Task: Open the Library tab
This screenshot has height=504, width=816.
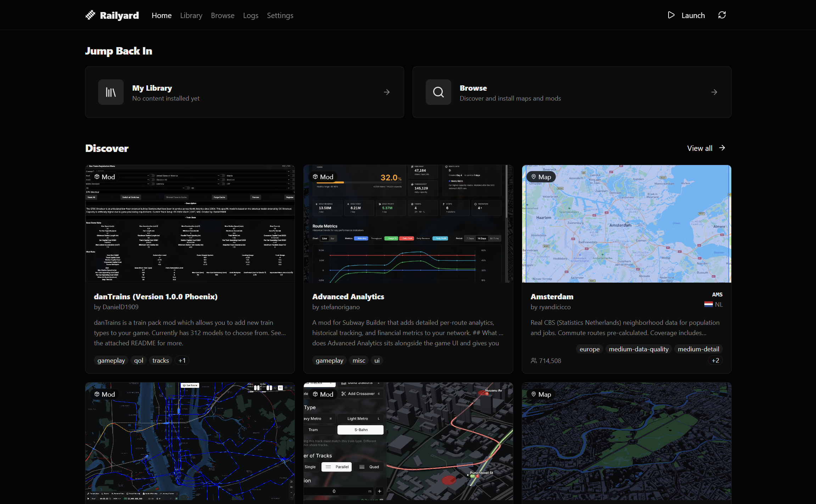Action: (x=191, y=16)
